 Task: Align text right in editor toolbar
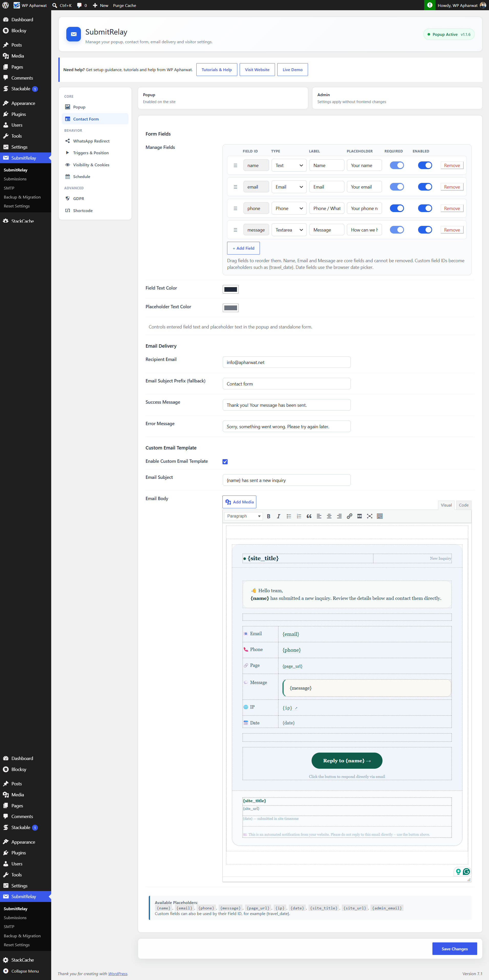click(339, 516)
